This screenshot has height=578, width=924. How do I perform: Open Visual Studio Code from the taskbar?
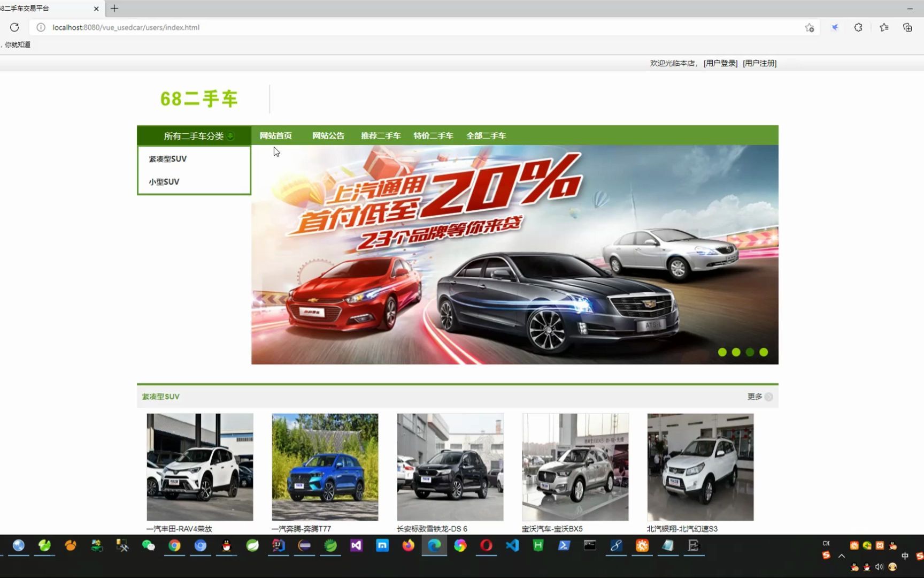(512, 545)
